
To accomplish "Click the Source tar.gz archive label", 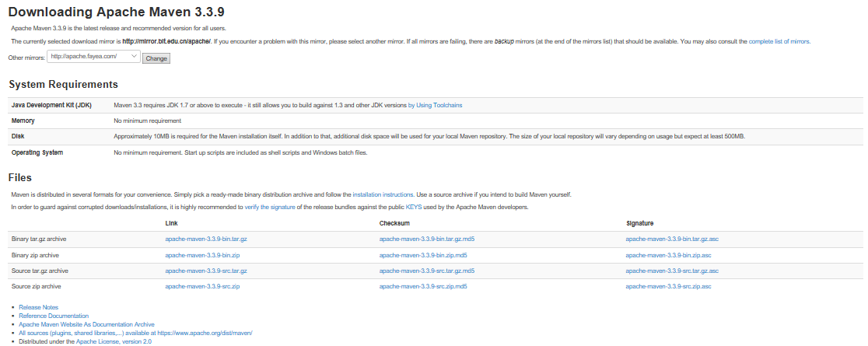I will pos(40,271).
